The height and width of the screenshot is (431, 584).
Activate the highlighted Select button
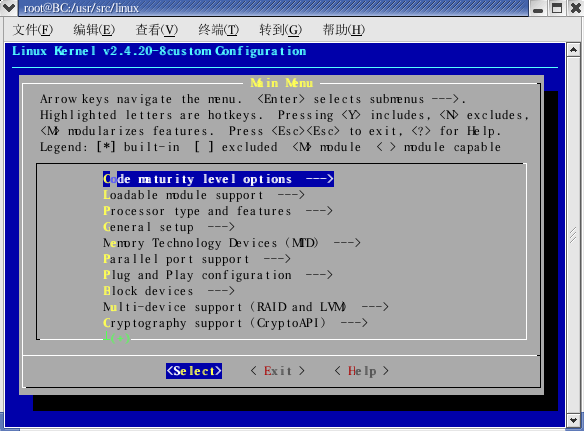[194, 371]
